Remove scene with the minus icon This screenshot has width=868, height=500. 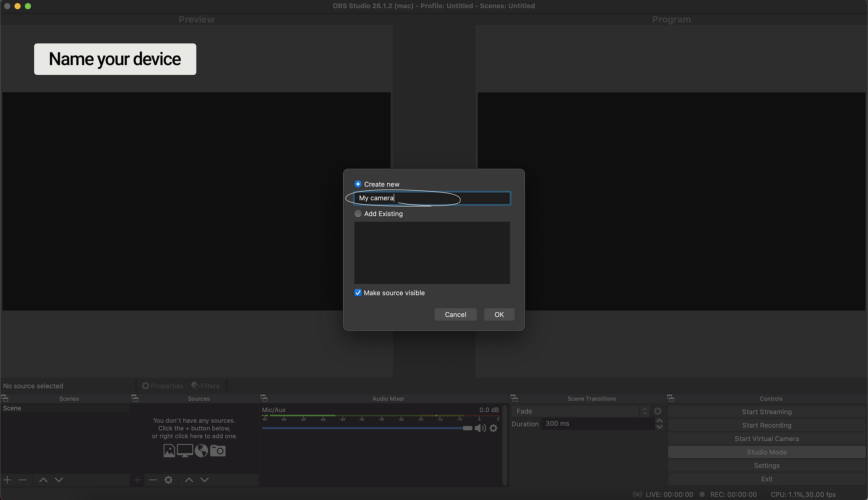(23, 480)
